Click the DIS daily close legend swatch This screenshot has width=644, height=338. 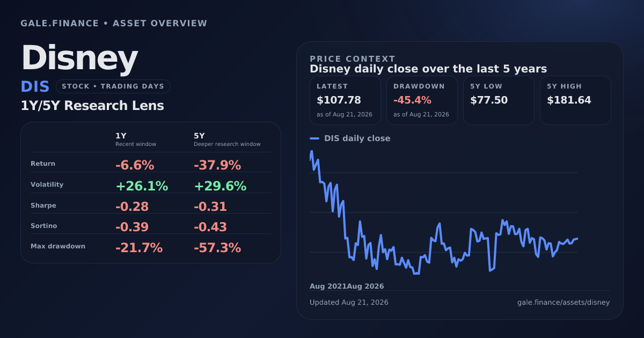click(x=314, y=138)
